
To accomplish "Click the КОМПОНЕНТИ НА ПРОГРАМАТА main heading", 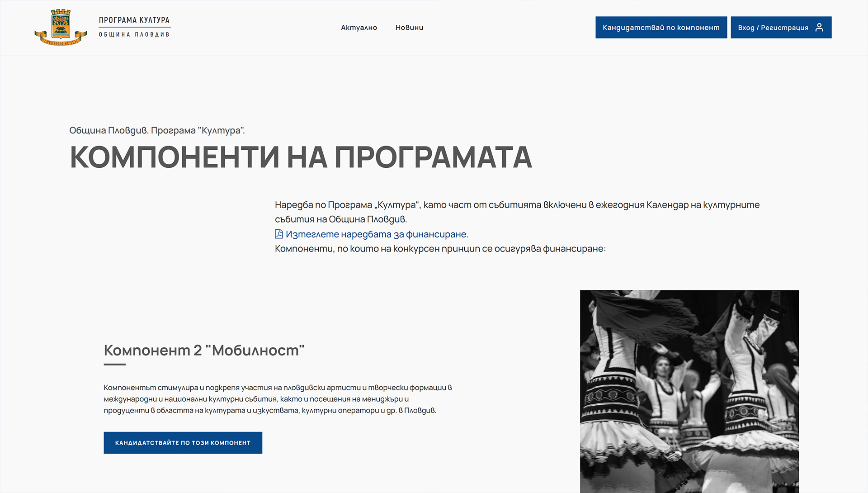I will coord(301,157).
